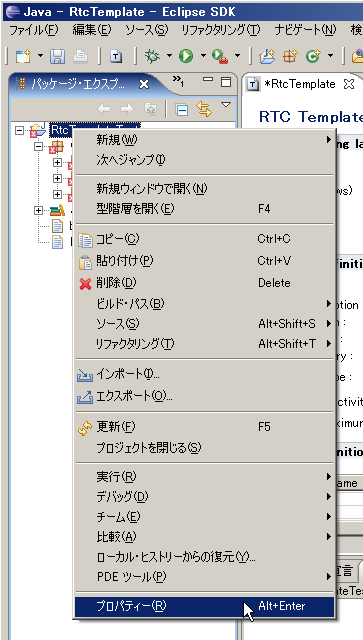The width and height of the screenshot is (363, 640).
Task: Click the Collapse All icon
Action: [181, 109]
